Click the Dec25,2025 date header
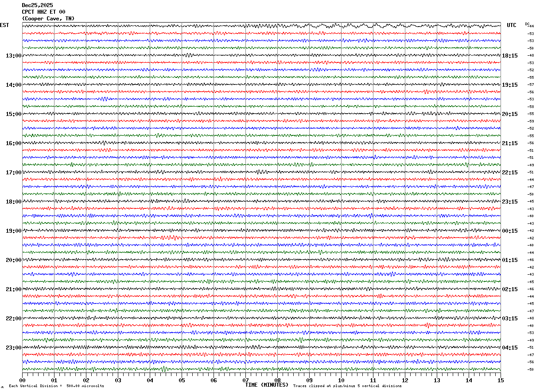 (37, 5)
